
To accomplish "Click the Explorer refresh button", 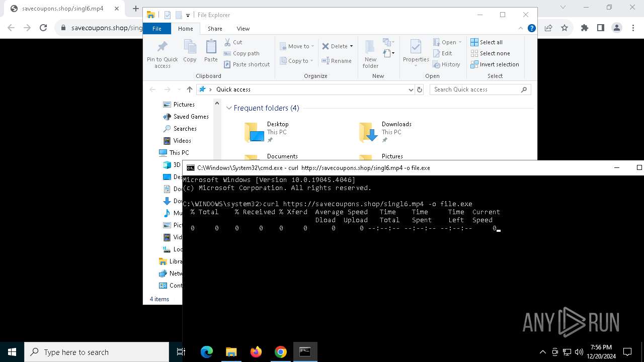I will point(420,89).
